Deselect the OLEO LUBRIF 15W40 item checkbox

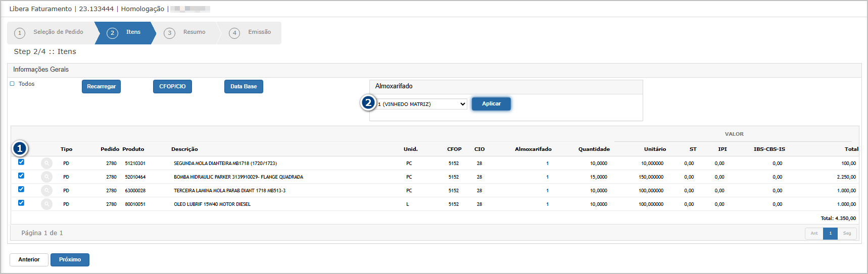pyautogui.click(x=21, y=203)
